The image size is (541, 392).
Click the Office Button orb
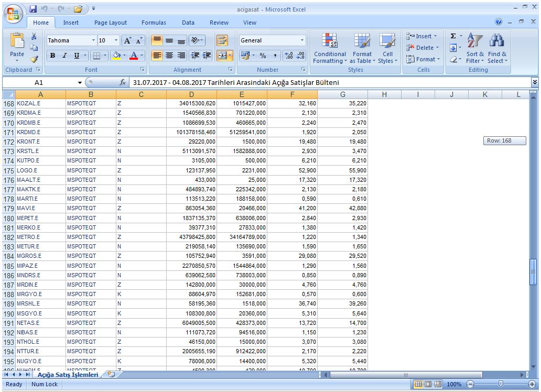tap(14, 14)
